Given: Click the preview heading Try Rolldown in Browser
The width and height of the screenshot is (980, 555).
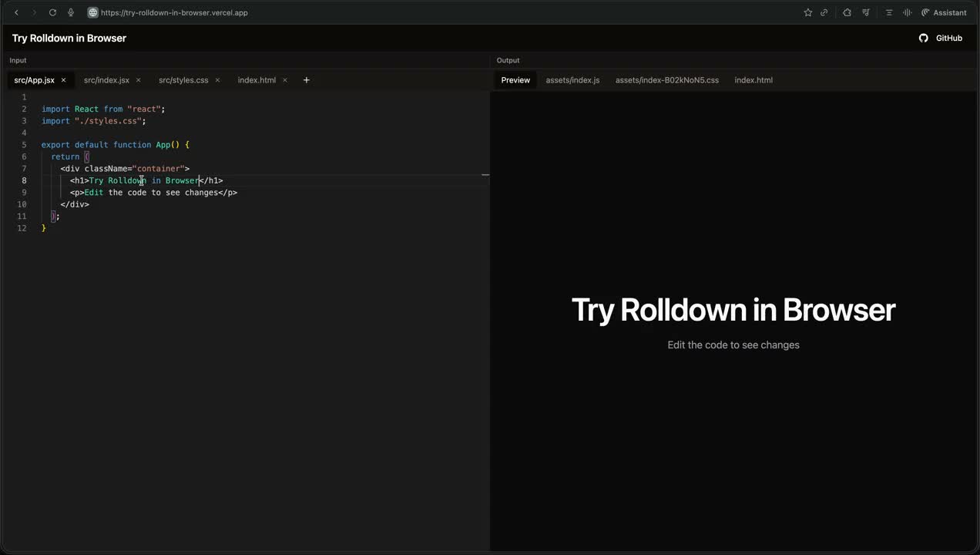Looking at the screenshot, I should point(733,310).
